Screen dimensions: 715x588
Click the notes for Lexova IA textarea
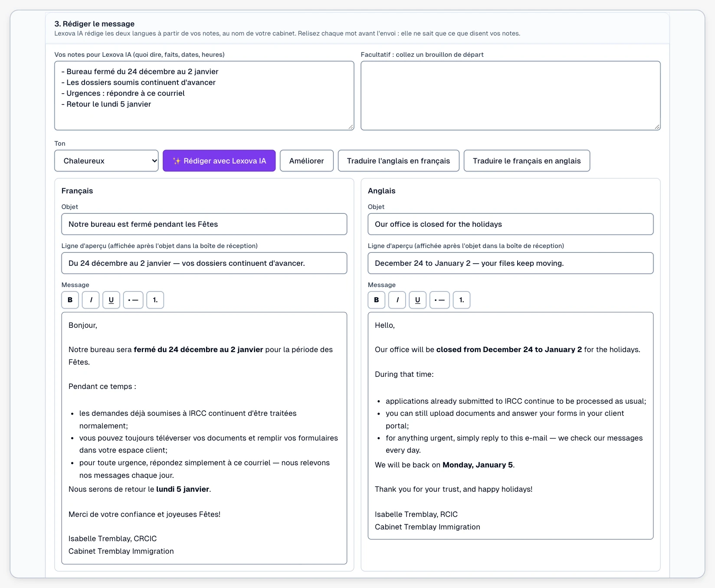point(204,95)
